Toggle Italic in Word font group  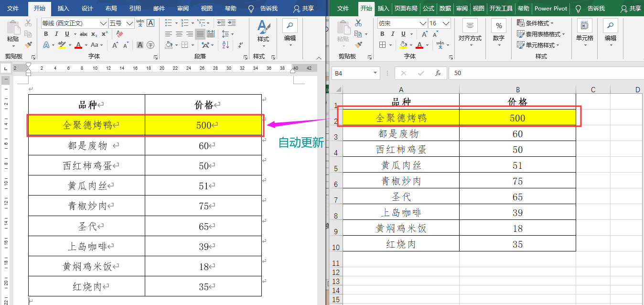click(x=56, y=34)
